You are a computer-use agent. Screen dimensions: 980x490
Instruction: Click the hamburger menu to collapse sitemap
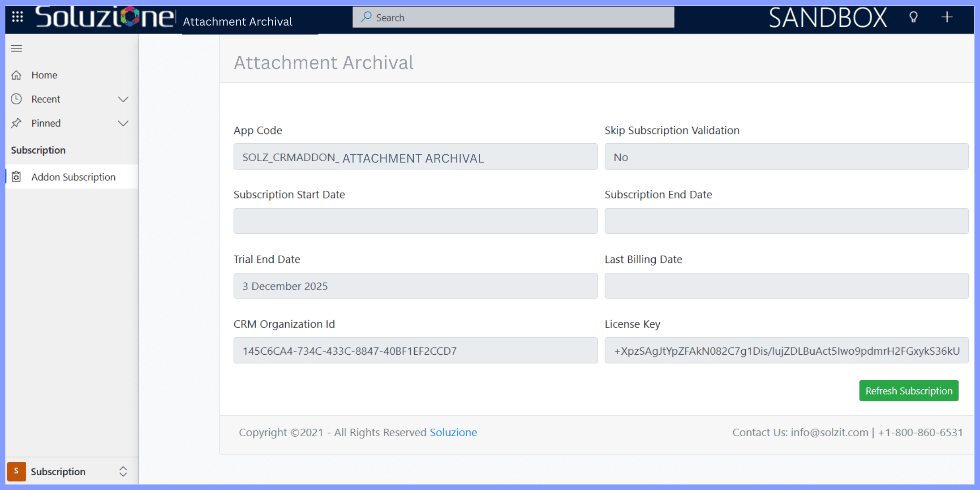tap(17, 48)
